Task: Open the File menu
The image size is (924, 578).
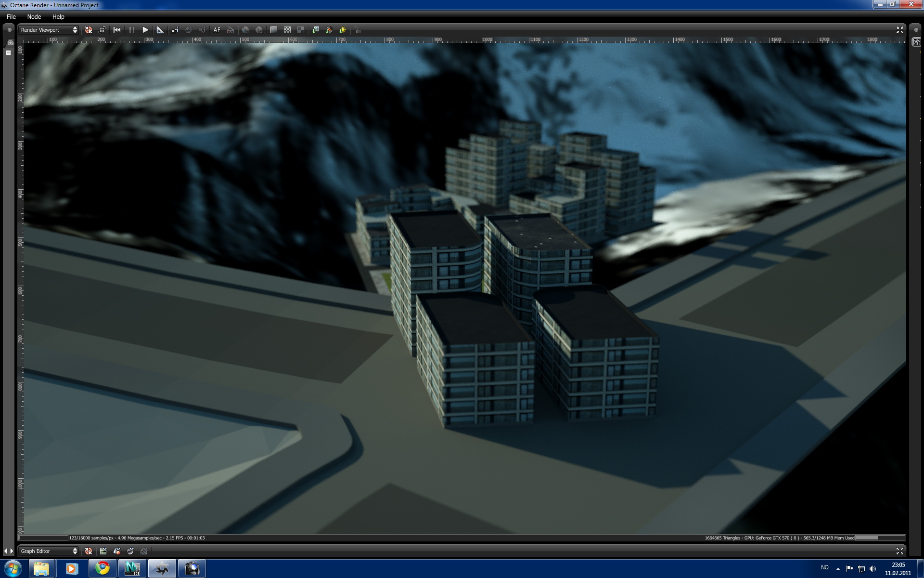Action: [x=11, y=16]
